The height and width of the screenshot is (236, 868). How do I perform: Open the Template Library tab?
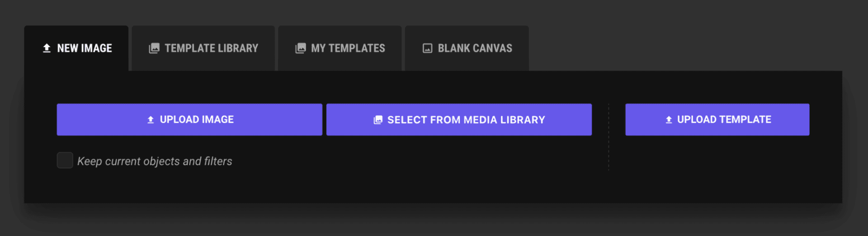[203, 48]
